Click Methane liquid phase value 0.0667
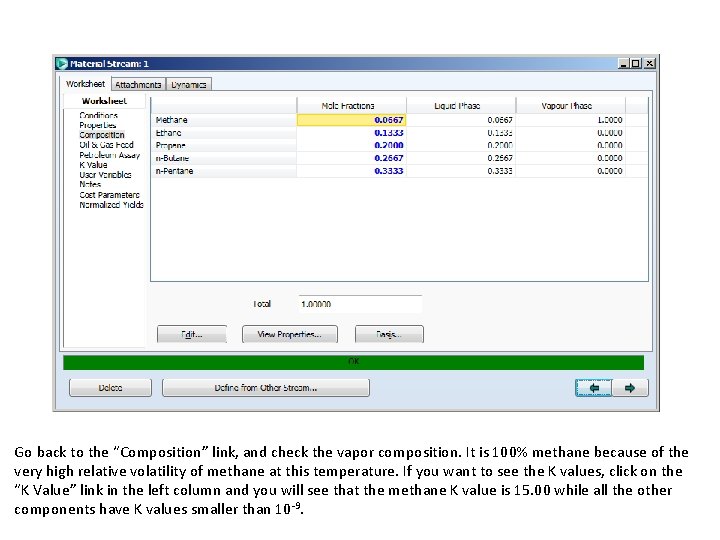This screenshot has width=720, height=540. (x=461, y=120)
